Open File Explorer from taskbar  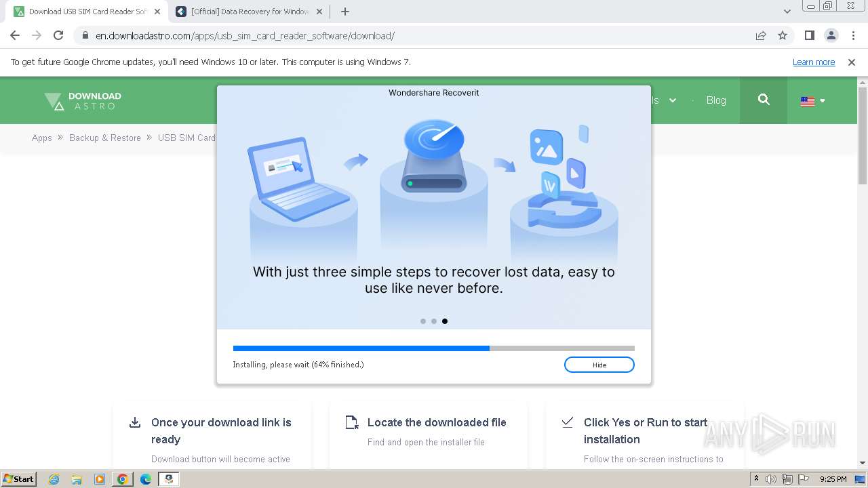pos(77,479)
